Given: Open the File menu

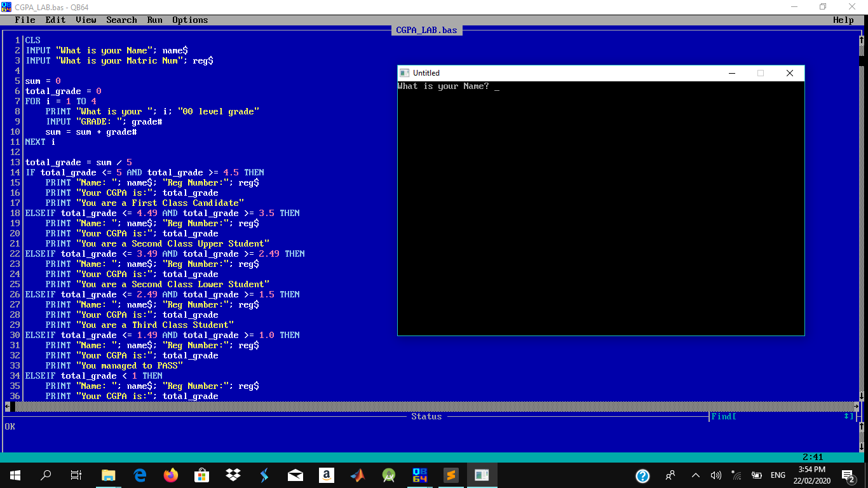Looking at the screenshot, I should pos(25,20).
